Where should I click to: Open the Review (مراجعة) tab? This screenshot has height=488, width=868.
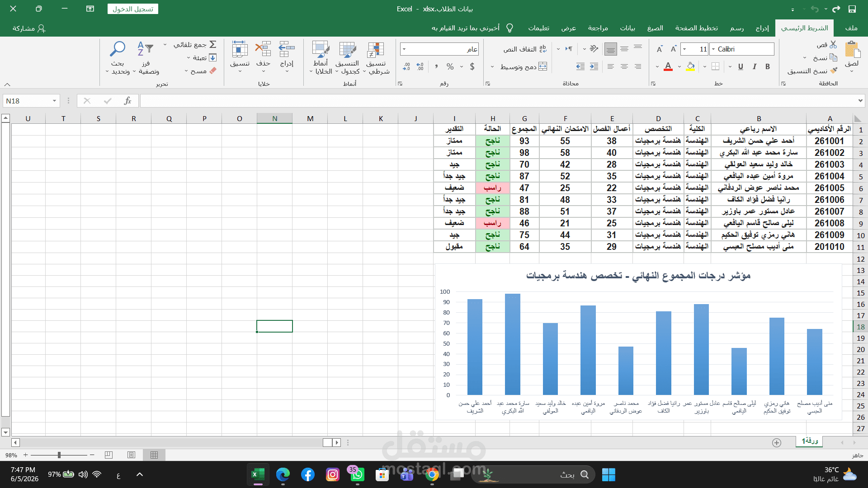click(x=598, y=28)
